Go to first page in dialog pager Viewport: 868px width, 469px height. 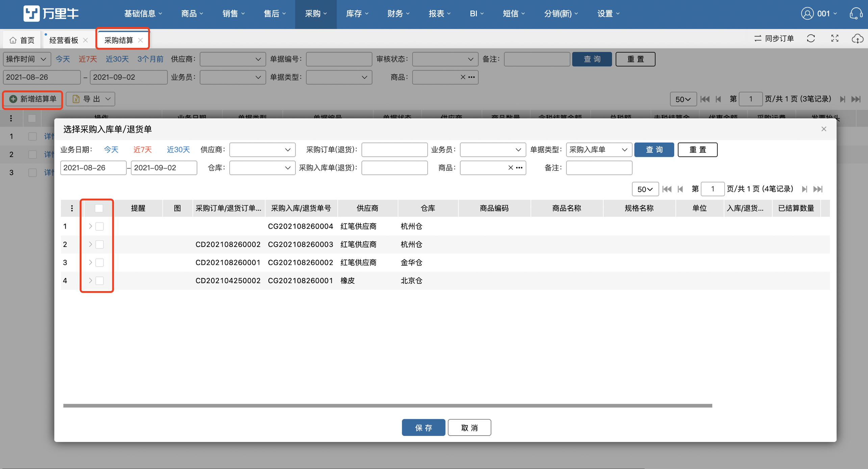click(667, 189)
